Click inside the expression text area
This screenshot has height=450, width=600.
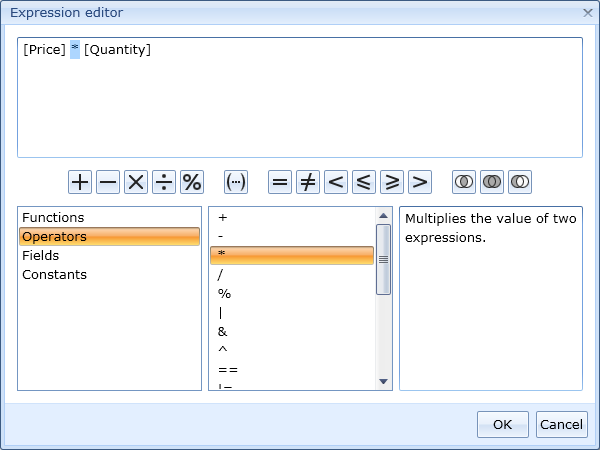click(x=300, y=98)
